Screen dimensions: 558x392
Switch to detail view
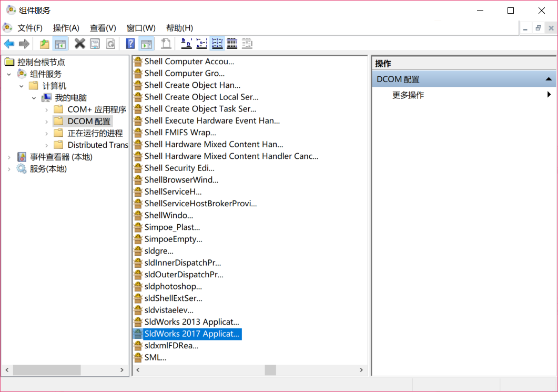[232, 44]
